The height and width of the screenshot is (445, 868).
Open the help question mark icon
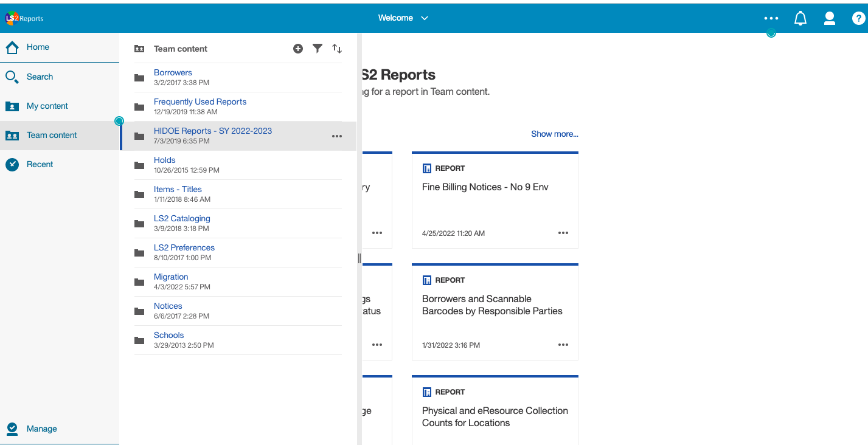[858, 18]
